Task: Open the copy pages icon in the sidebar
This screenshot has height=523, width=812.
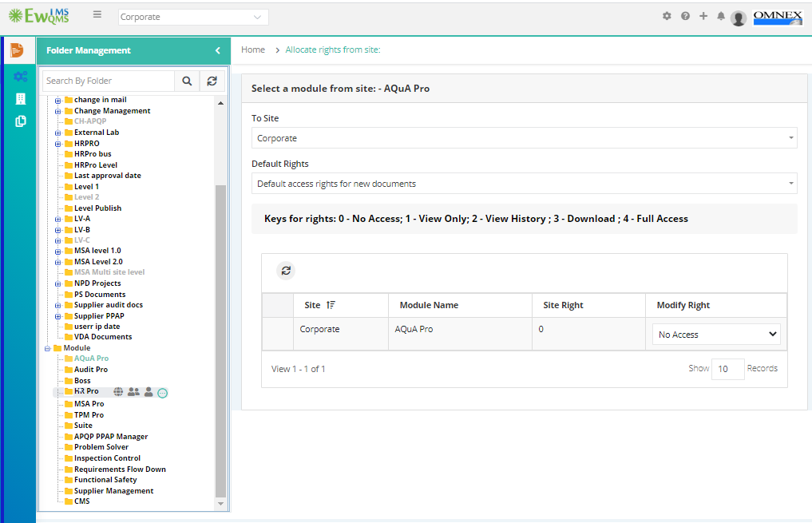Action: click(x=21, y=121)
